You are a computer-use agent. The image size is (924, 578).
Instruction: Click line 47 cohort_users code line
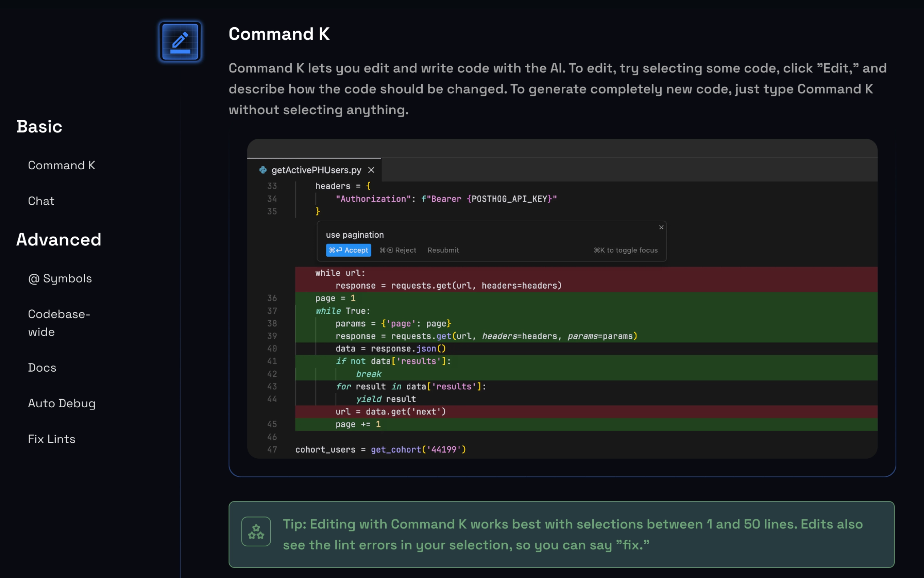pyautogui.click(x=380, y=450)
